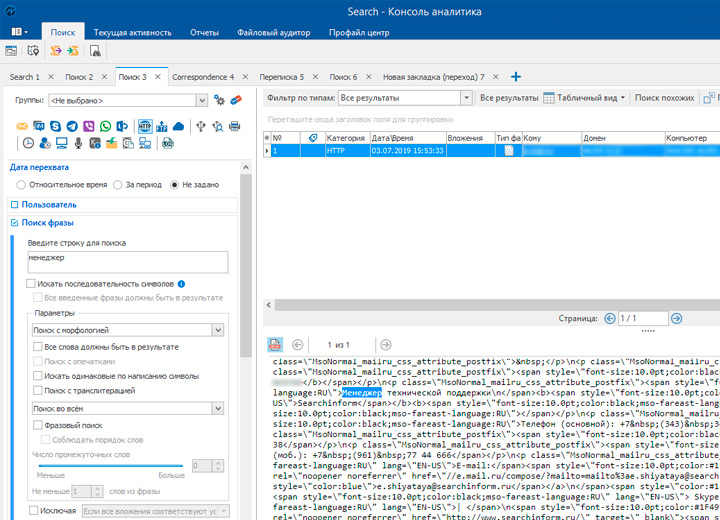The width and height of the screenshot is (720, 520).
Task: Select the WhatsApp channel icon
Action: (x=105, y=126)
